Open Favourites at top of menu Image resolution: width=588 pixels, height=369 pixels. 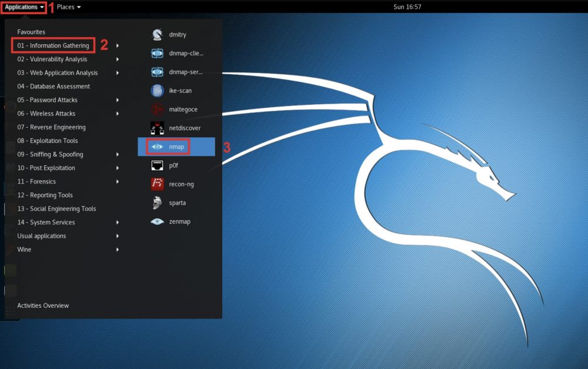(31, 32)
